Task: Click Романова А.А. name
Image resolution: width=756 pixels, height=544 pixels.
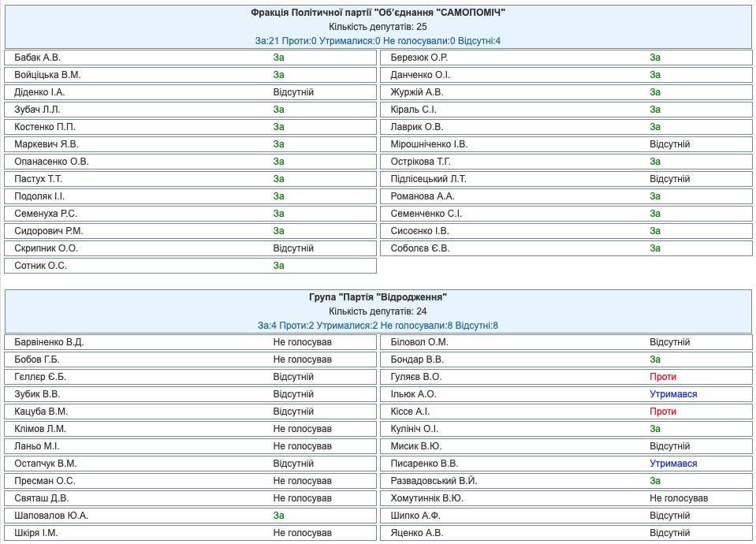Action: (423, 196)
